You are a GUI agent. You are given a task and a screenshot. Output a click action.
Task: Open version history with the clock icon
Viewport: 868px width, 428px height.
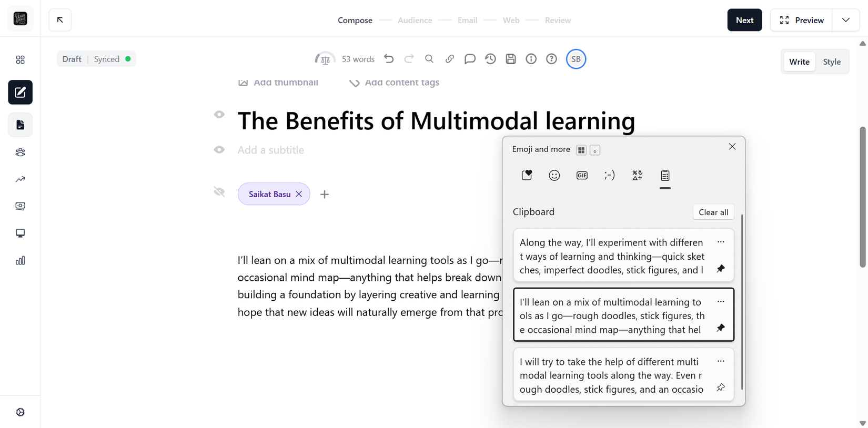[x=490, y=59]
